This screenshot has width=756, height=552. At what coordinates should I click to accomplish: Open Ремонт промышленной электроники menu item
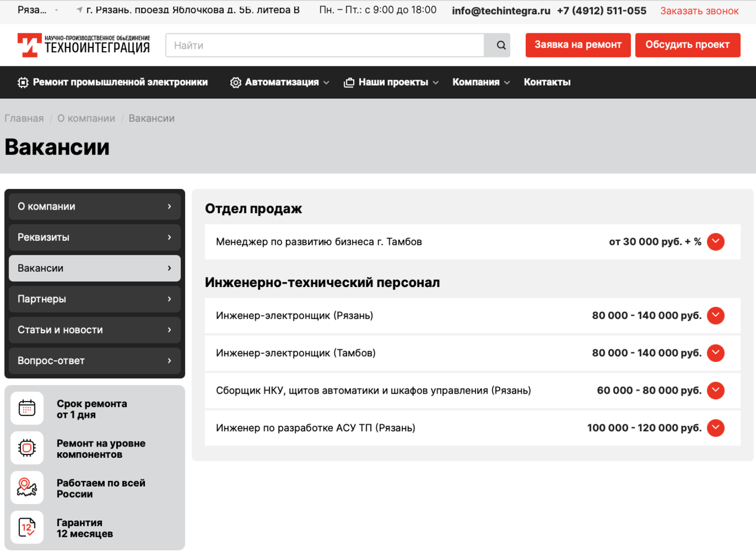pos(113,82)
